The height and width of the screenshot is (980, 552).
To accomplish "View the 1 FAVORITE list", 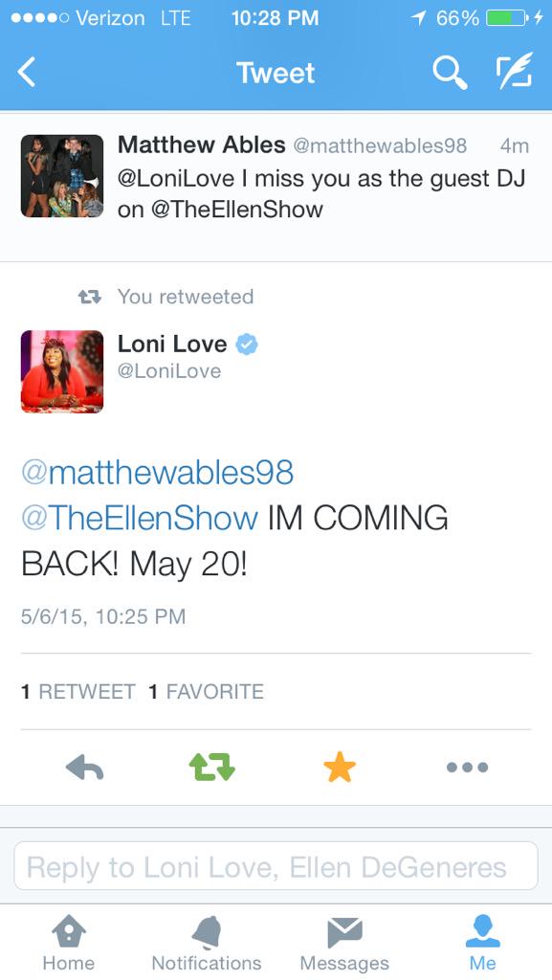I will [206, 691].
